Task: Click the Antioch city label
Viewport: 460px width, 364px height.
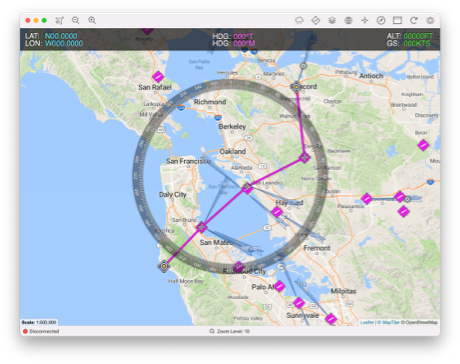Action: pos(371,76)
